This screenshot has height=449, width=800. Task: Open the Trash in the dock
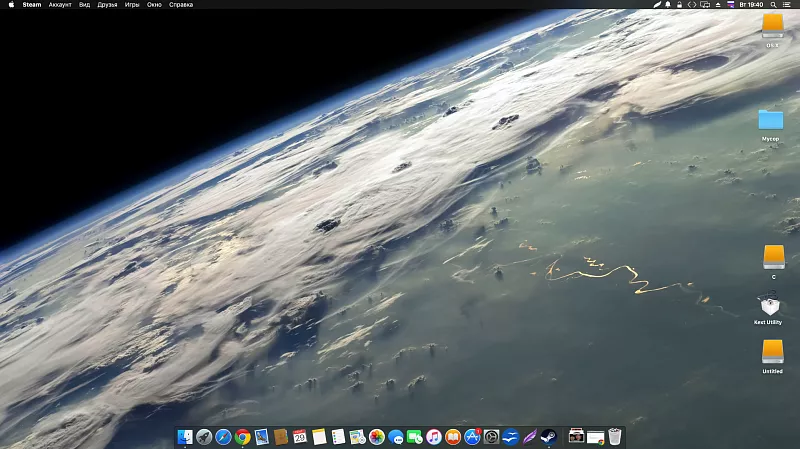click(615, 437)
